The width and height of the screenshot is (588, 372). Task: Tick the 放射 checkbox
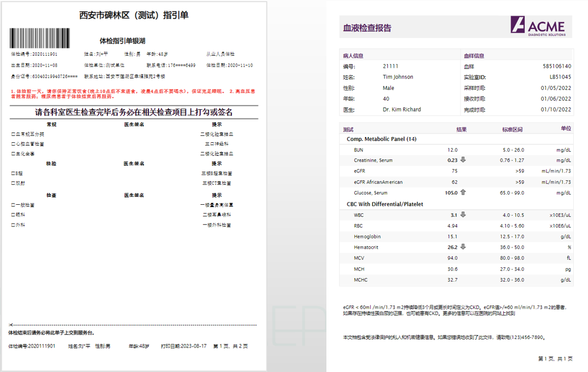tap(13, 183)
